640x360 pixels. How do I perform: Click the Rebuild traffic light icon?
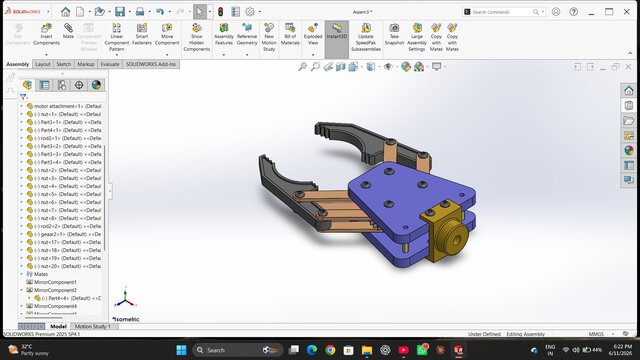point(220,12)
